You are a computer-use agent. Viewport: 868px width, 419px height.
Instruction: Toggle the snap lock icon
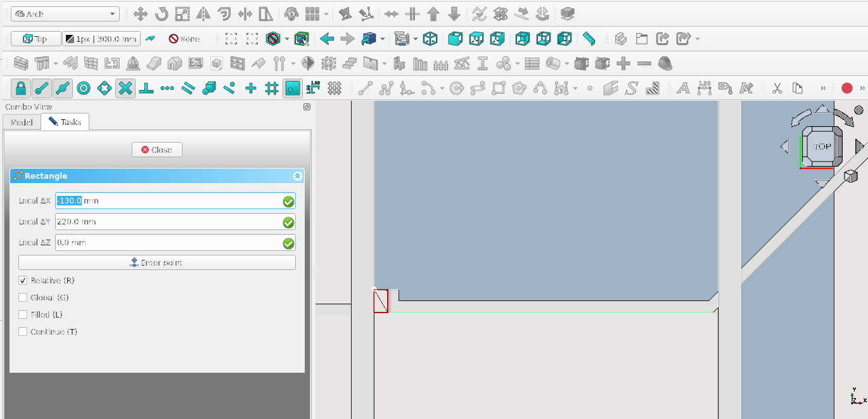21,88
